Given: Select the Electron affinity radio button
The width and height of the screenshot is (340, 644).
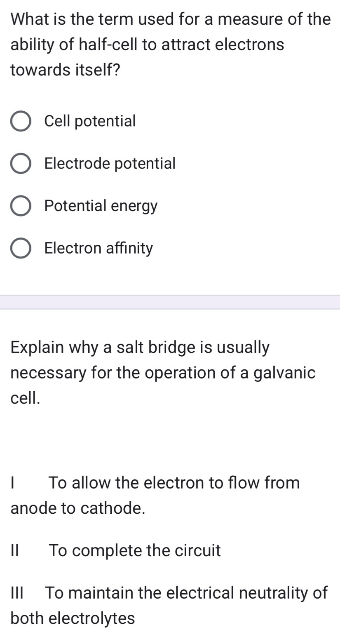Looking at the screenshot, I should (21, 248).
